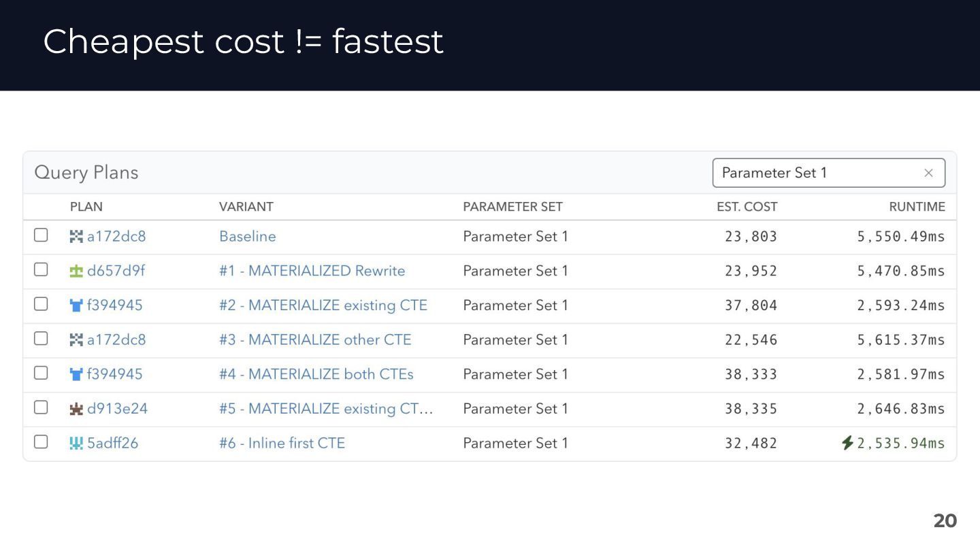
Task: Click the teal icon beside 5adff26
Action: tap(76, 444)
